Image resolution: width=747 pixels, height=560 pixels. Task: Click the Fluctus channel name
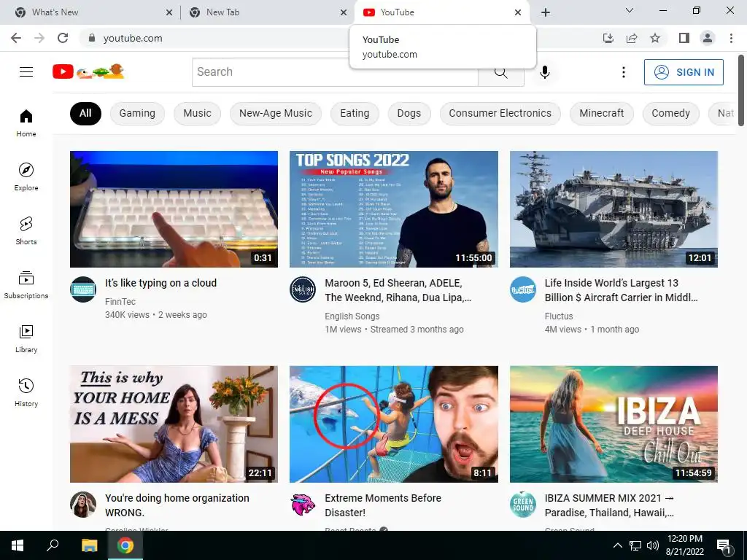point(559,316)
